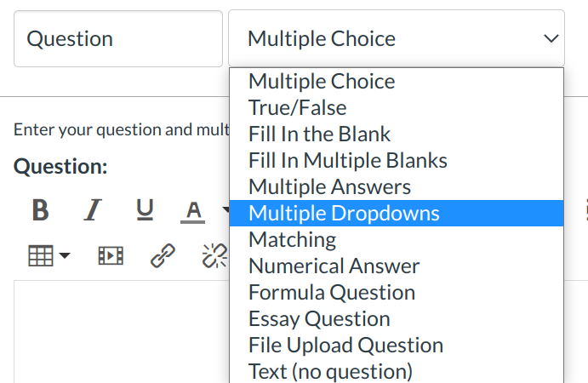The height and width of the screenshot is (383, 588).
Task: Toggle bold text formatting
Action: coord(40,209)
